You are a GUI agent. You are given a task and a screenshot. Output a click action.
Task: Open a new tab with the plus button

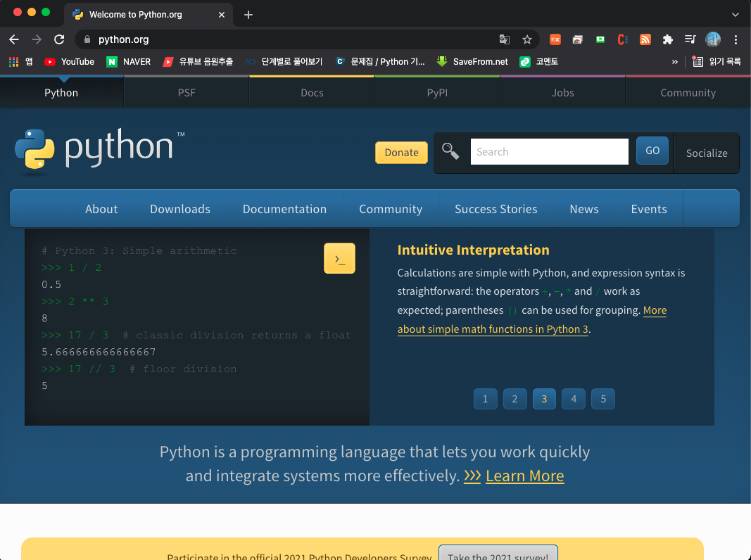pyautogui.click(x=248, y=15)
